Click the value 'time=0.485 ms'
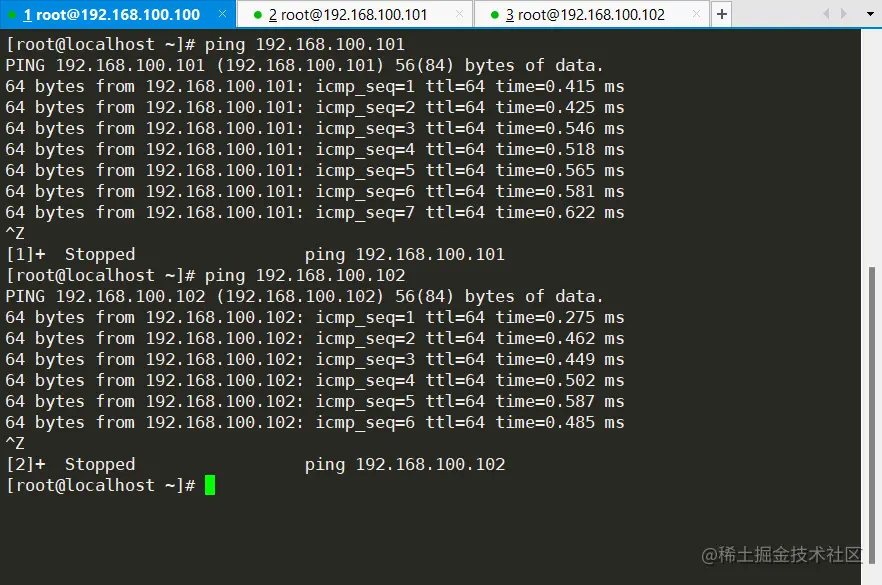Viewport: 882px width, 585px height. click(x=560, y=422)
